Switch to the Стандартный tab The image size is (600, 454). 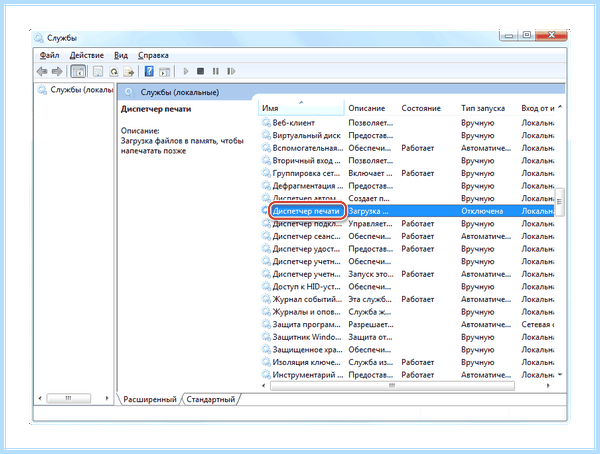[x=210, y=399]
